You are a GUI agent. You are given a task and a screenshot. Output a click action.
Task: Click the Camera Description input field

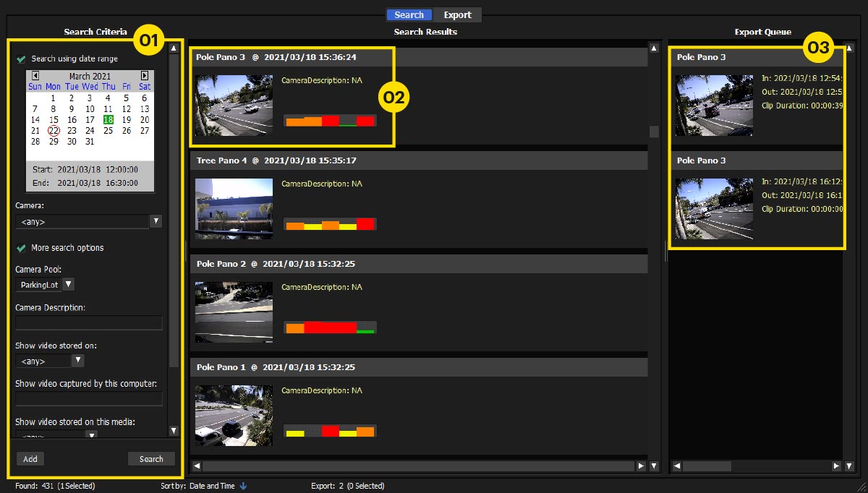pyautogui.click(x=89, y=323)
